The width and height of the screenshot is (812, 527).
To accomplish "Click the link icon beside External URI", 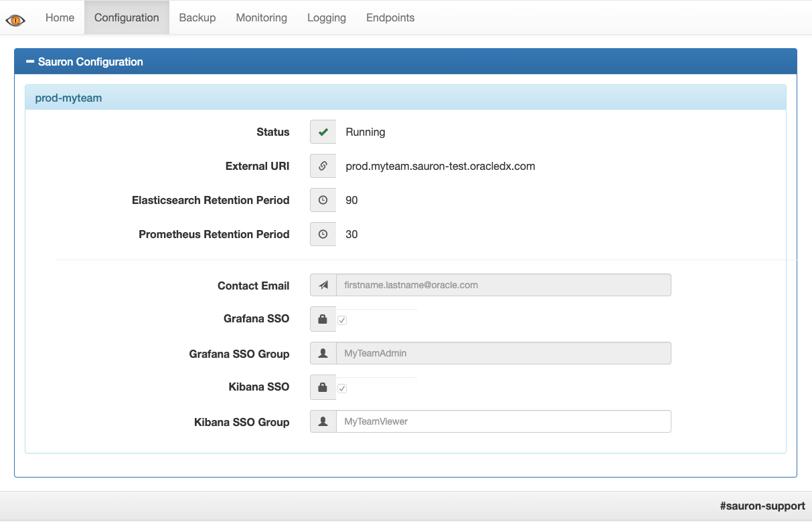I will (x=323, y=167).
